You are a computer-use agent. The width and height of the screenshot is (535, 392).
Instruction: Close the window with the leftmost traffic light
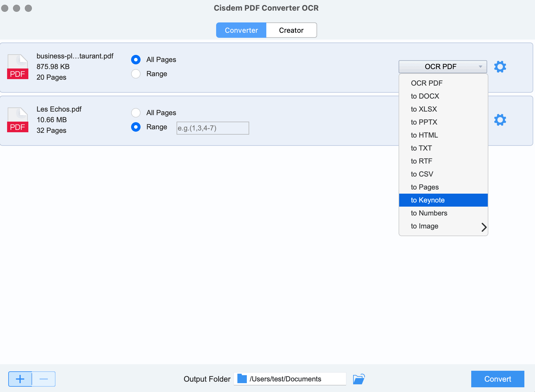click(5, 8)
